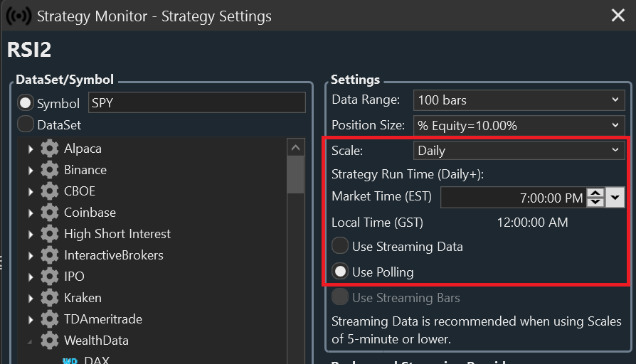Click the SPY symbol input field
Screen dimensions: 636x364
point(196,103)
